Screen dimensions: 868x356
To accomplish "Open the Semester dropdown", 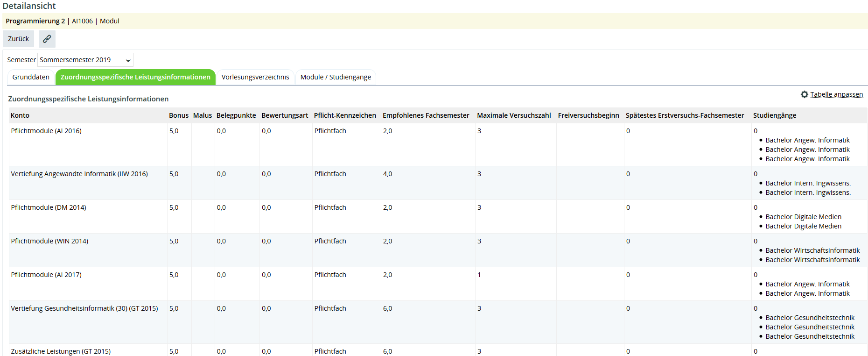I will (x=85, y=60).
